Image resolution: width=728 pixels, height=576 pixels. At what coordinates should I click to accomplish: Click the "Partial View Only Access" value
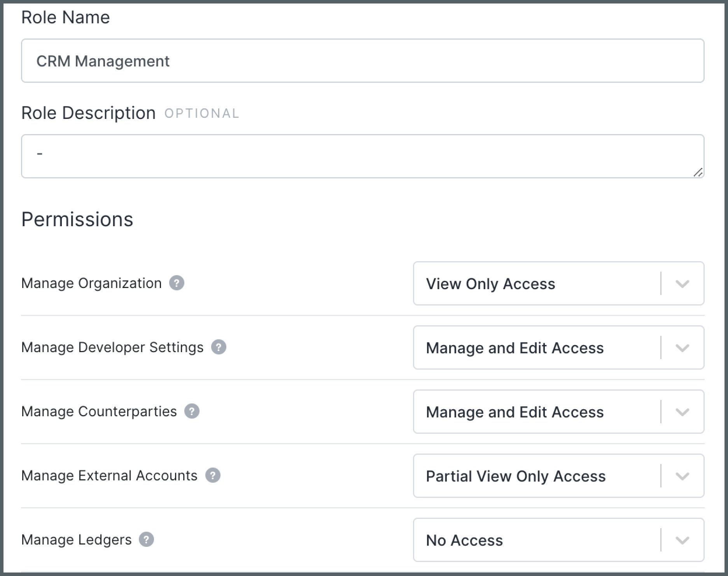pos(516,476)
